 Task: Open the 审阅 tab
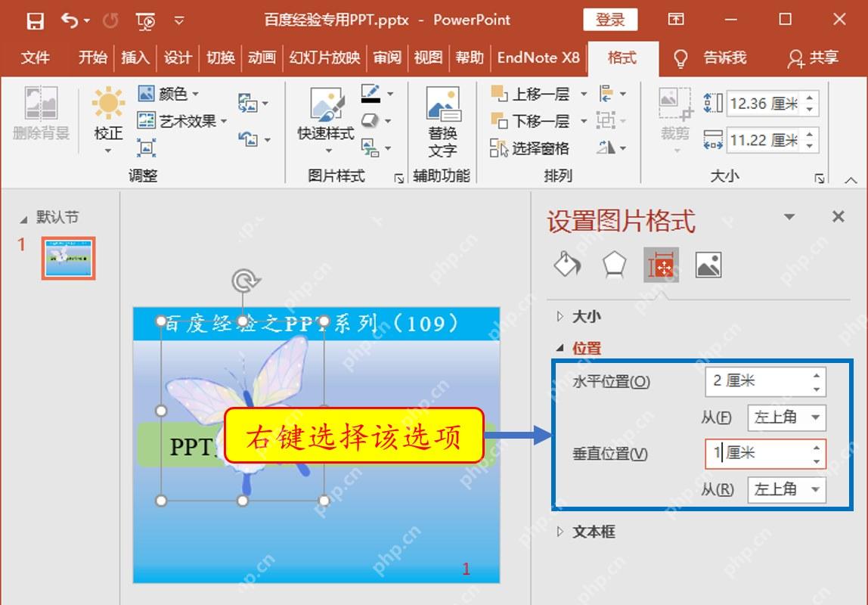click(x=387, y=57)
